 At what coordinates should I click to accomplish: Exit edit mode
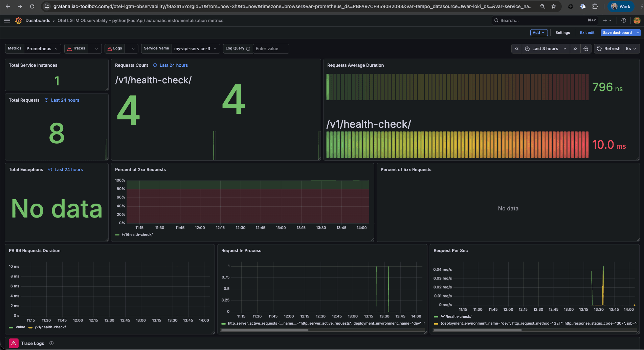587,33
